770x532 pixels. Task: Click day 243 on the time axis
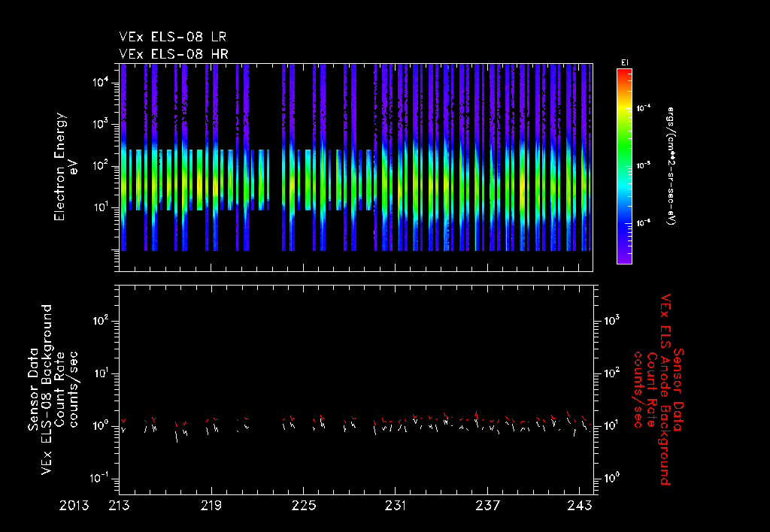pos(580,506)
